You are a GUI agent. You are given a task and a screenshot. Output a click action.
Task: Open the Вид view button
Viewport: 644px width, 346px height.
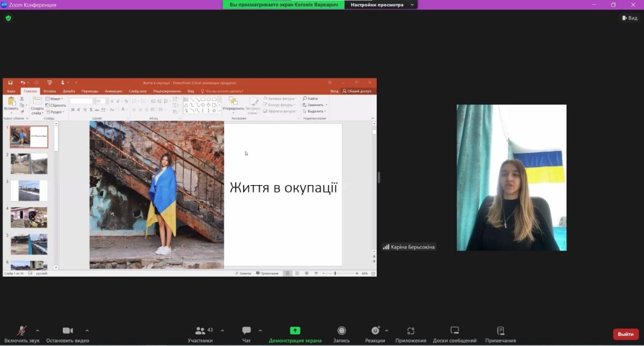point(630,18)
